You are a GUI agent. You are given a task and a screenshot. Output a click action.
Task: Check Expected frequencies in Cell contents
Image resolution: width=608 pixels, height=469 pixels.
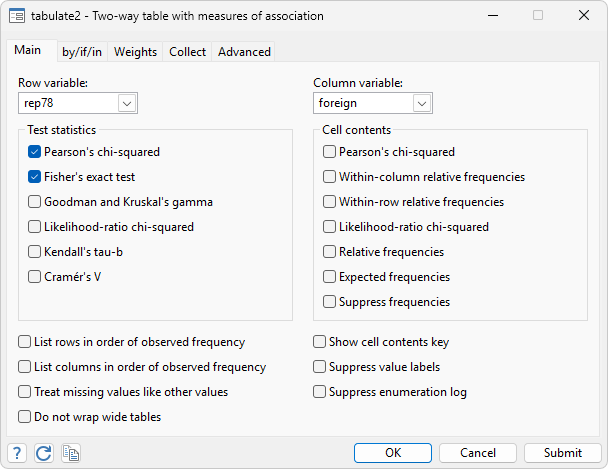(329, 277)
